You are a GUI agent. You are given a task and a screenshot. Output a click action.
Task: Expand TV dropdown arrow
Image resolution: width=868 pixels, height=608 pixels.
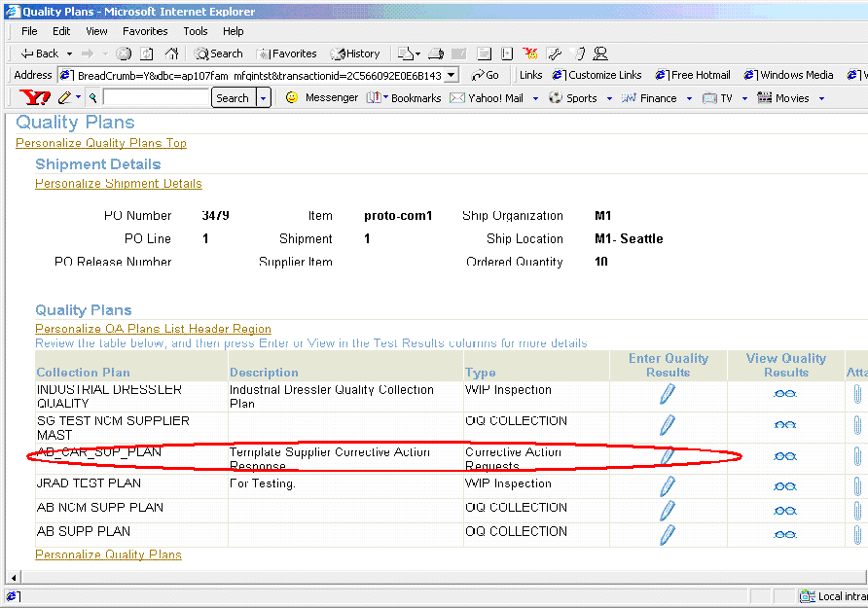pyautogui.click(x=744, y=98)
